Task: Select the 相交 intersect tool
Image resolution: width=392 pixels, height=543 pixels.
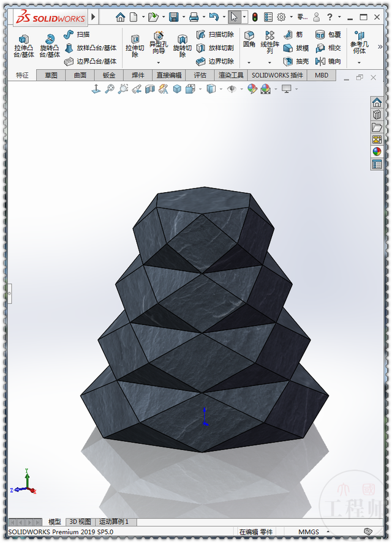Action: [x=328, y=48]
